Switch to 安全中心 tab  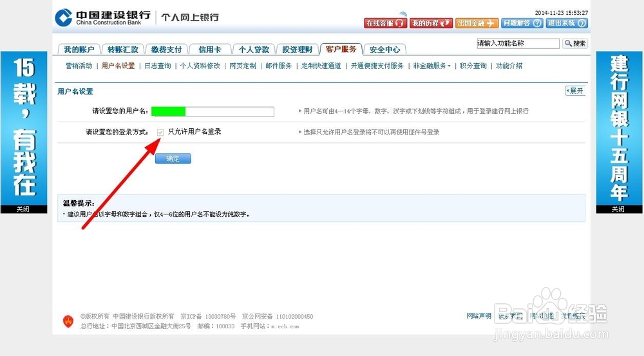click(x=385, y=50)
